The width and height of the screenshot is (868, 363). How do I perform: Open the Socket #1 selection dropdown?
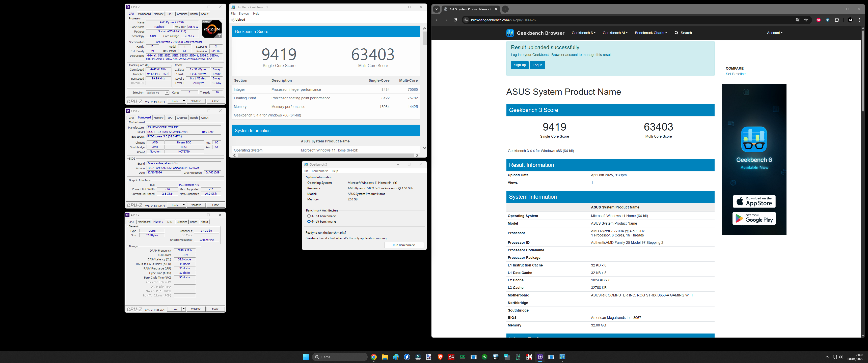click(157, 93)
